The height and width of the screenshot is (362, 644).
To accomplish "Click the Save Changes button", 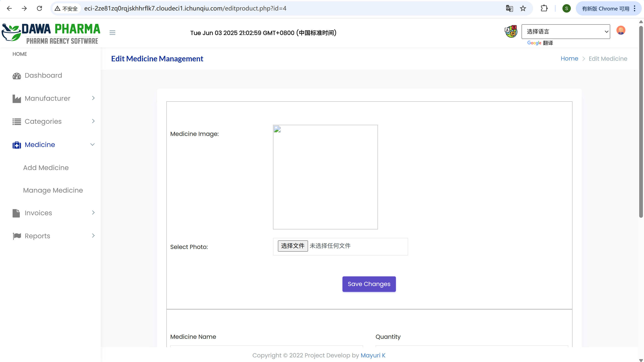I will click(x=369, y=284).
